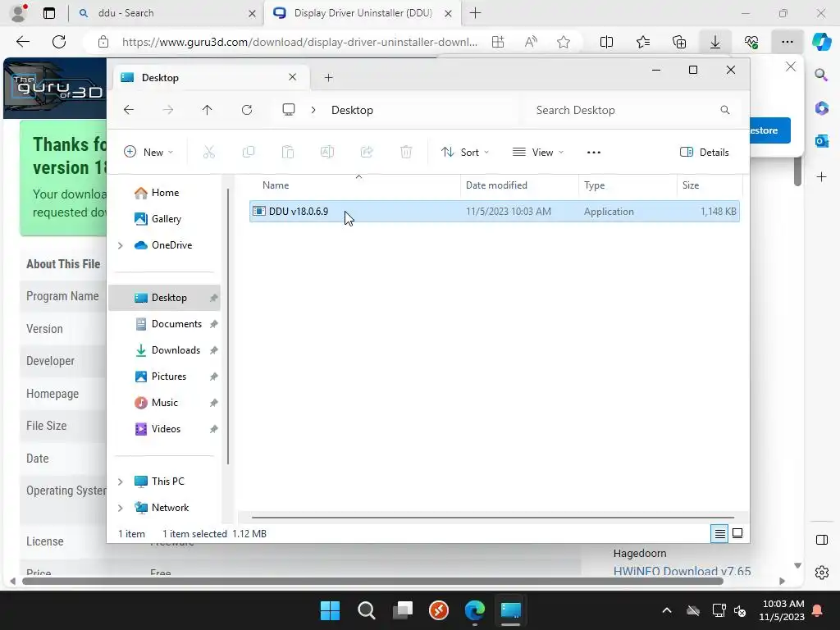The image size is (840, 630).
Task: Go back in File Explorer
Action: tap(129, 110)
